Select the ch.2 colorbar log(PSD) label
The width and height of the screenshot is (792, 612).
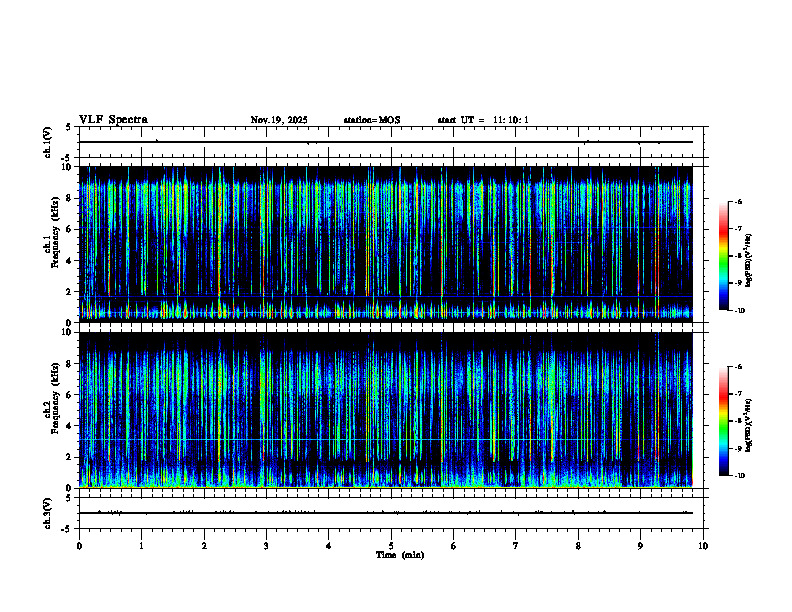(749, 425)
